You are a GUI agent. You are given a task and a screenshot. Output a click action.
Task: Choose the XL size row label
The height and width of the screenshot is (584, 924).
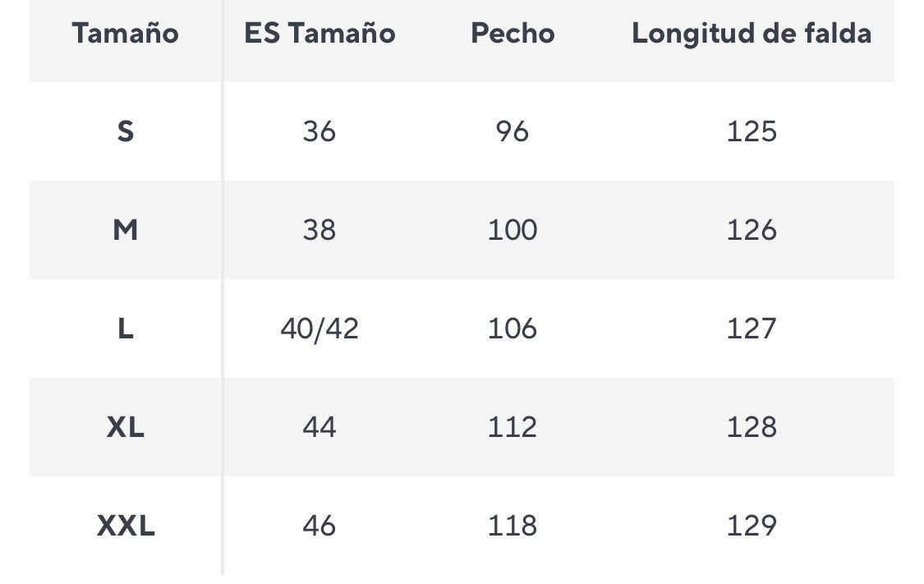click(x=125, y=427)
